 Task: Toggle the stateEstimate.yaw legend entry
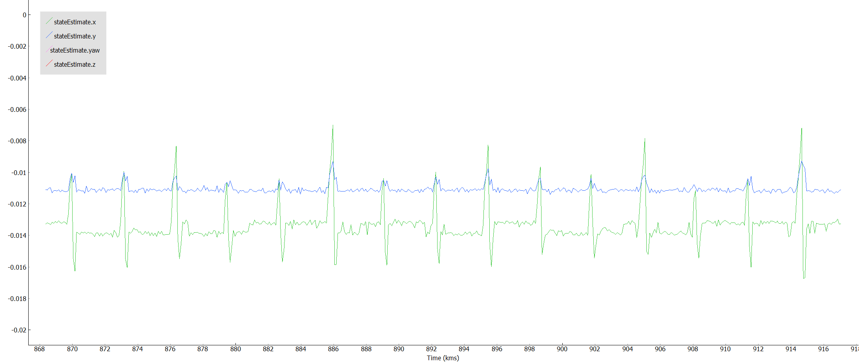(x=75, y=50)
